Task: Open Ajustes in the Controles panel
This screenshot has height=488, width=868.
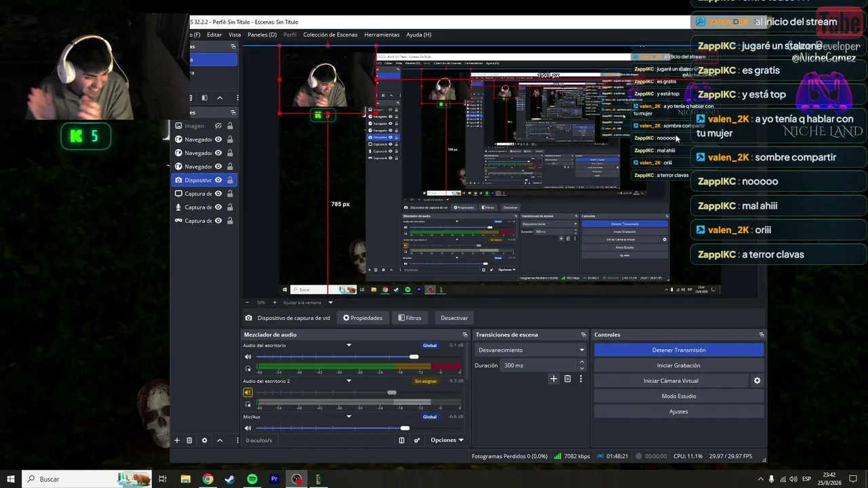Action: pos(679,411)
